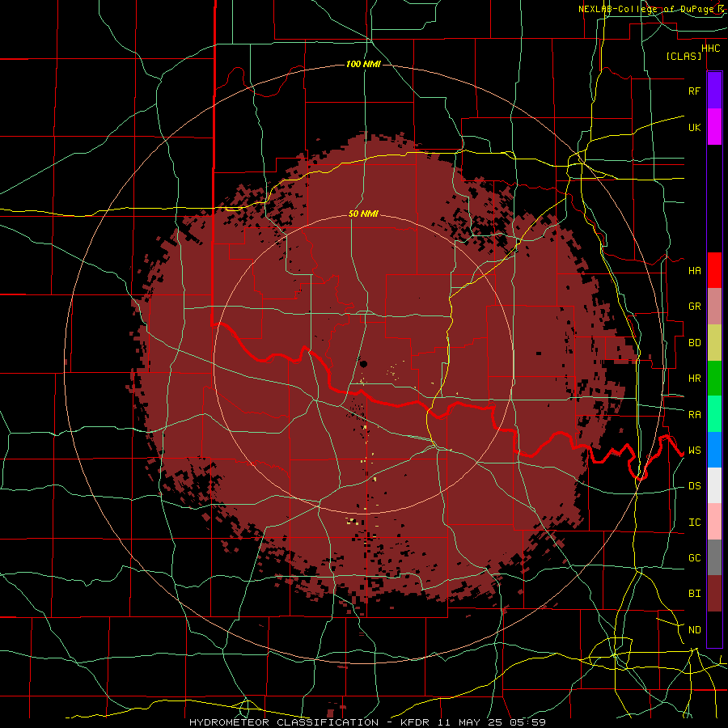This screenshot has width=728, height=728.
Task: Click the 100 NMI range ring label
Action: pyautogui.click(x=363, y=64)
